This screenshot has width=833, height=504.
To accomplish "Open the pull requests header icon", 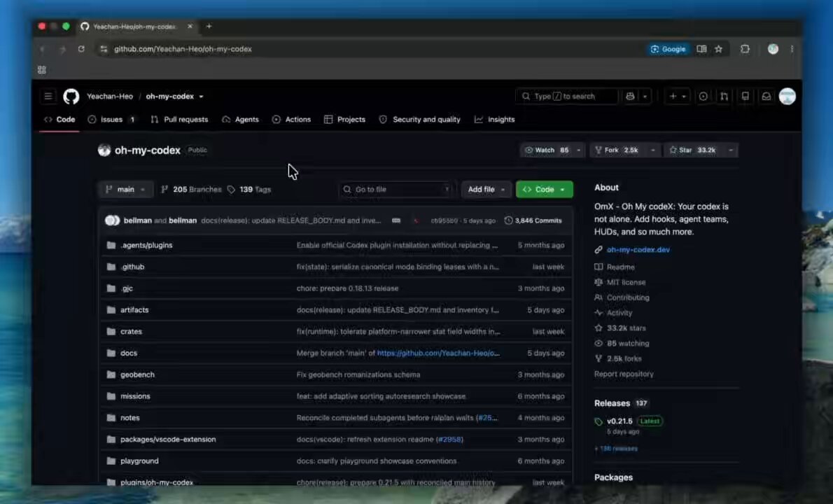I will click(724, 96).
